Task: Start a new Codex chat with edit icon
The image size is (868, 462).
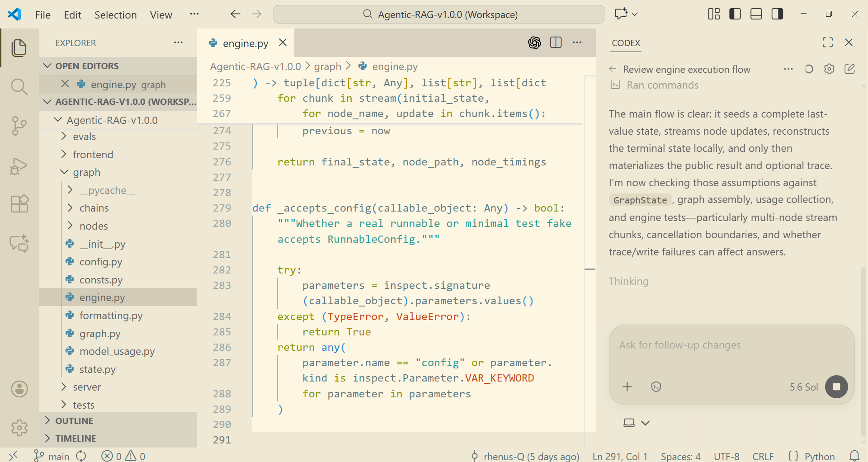Action: [849, 69]
